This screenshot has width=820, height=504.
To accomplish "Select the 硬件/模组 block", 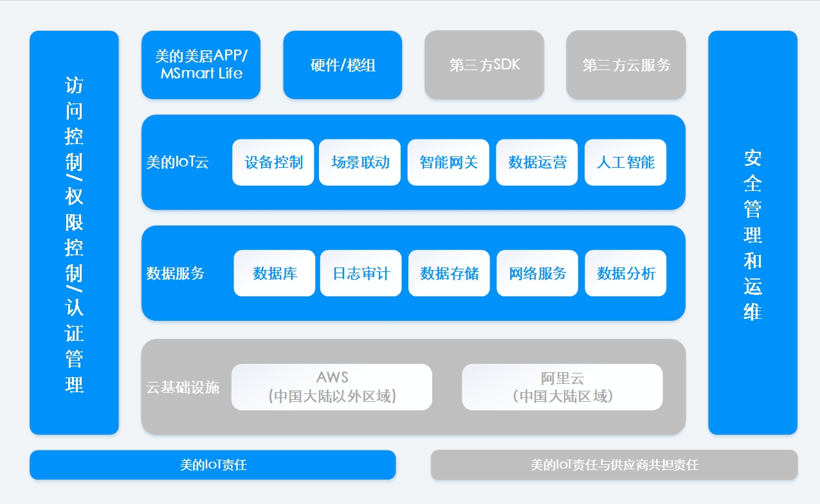I will pyautogui.click(x=342, y=65).
